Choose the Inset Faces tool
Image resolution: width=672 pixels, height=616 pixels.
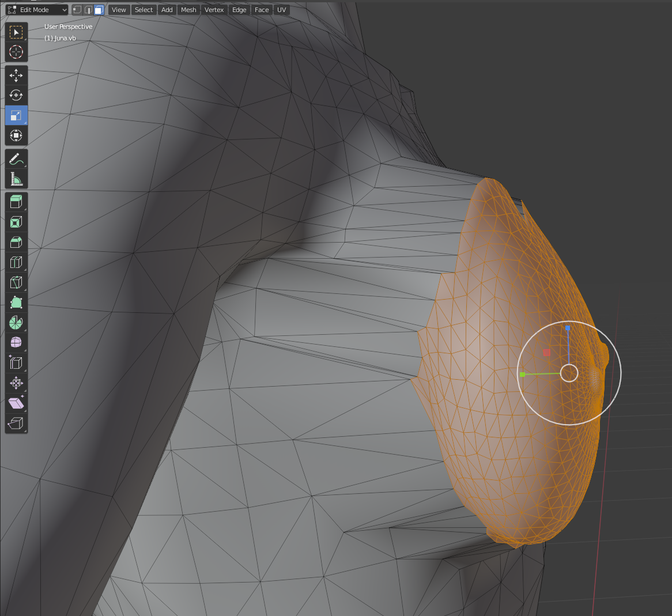coord(16,222)
